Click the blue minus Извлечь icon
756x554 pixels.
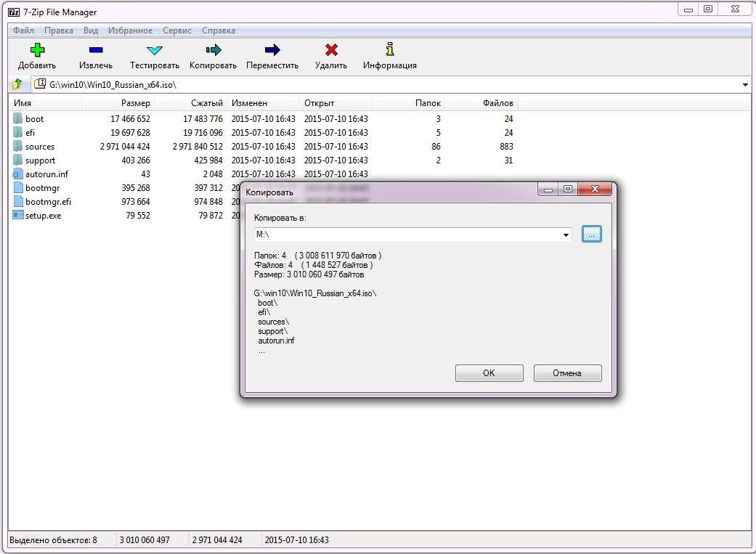pyautogui.click(x=96, y=49)
